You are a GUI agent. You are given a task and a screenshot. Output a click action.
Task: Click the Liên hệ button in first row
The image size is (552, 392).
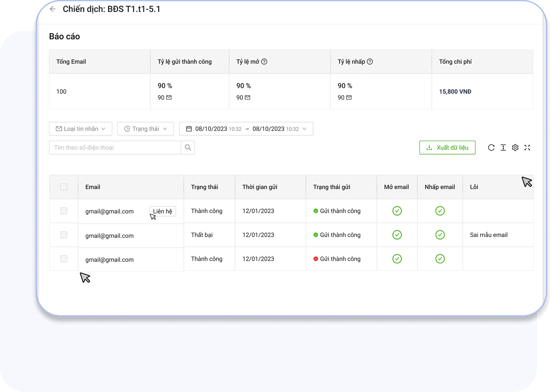163,211
